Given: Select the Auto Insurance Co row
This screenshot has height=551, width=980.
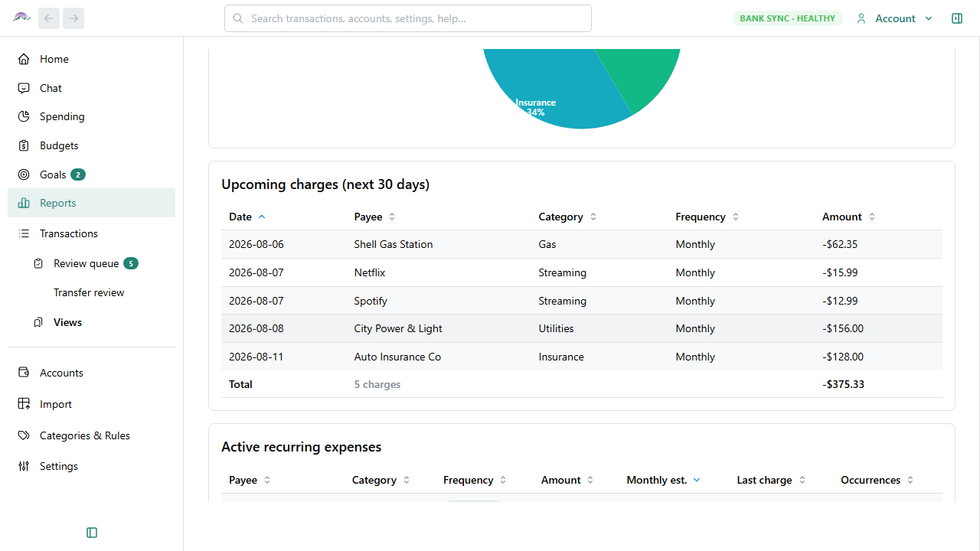Looking at the screenshot, I should tap(582, 357).
